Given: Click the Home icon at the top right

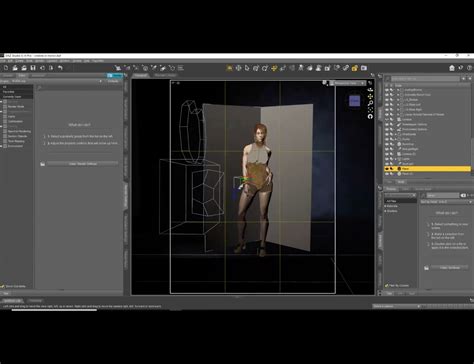Looking at the screenshot, I should click(452, 68).
